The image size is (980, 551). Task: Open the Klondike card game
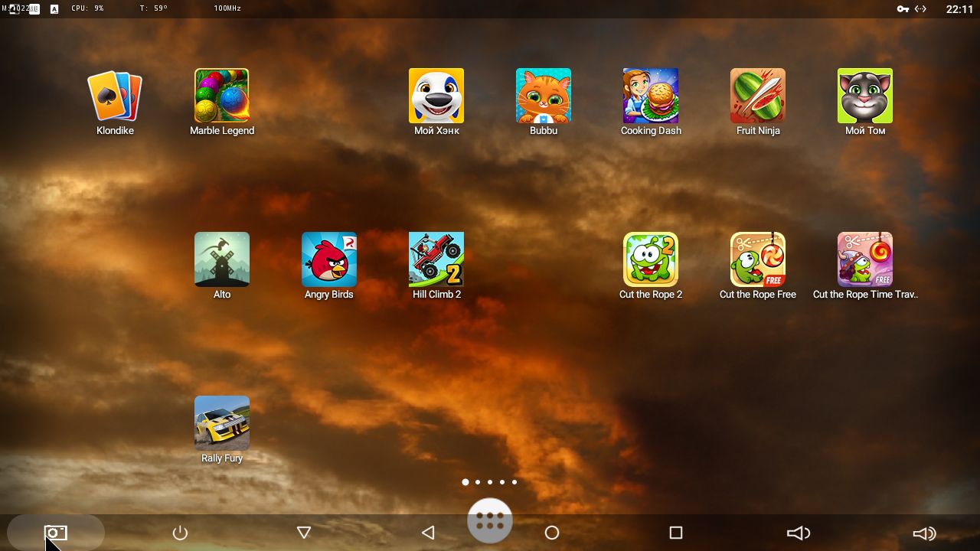tap(115, 96)
